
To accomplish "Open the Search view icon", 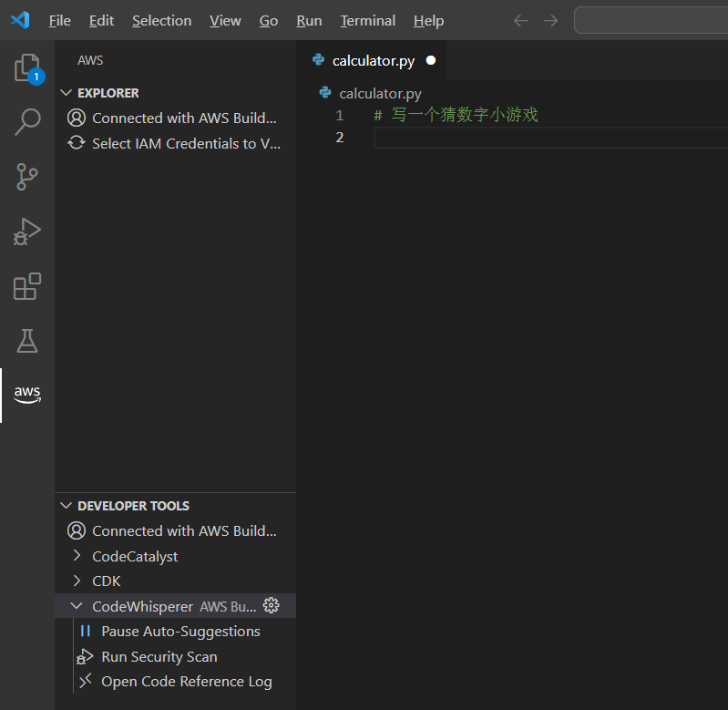I will [x=27, y=121].
